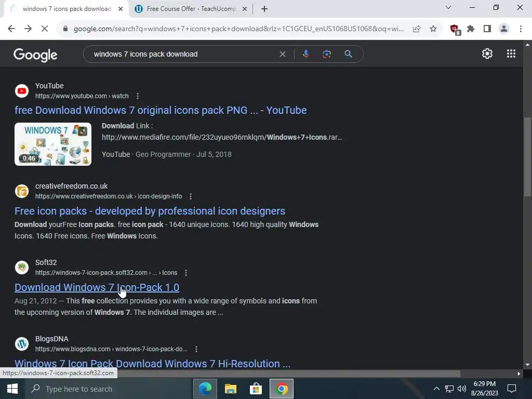Viewport: 532px width, 399px height.
Task: Bookmark this tab with the star icon
Action: point(433,29)
